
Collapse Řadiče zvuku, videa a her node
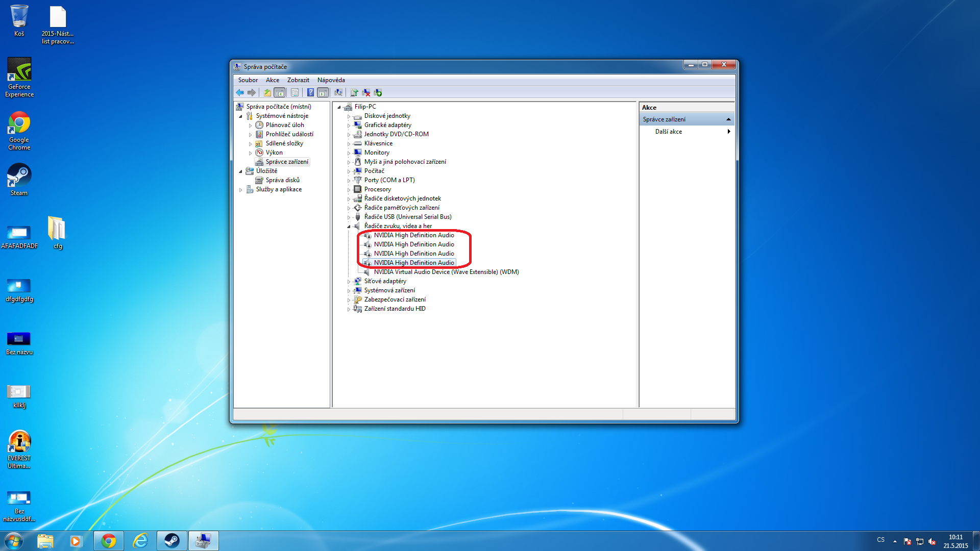tap(349, 227)
